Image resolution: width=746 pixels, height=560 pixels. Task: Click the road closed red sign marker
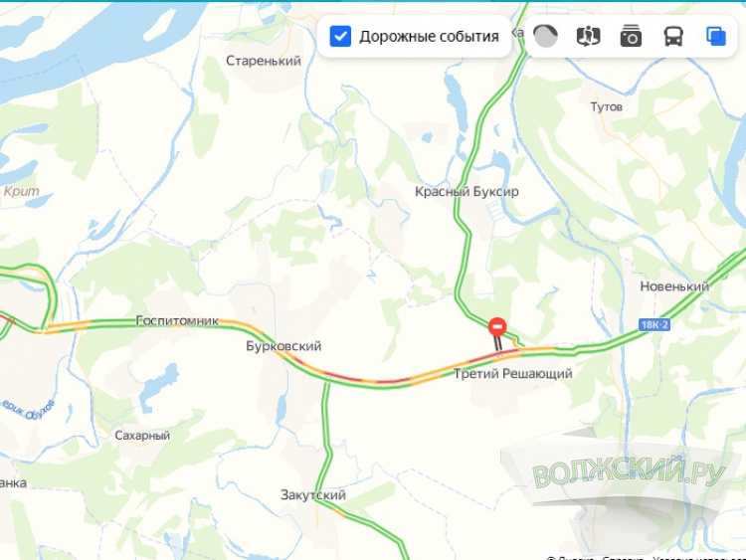point(497,327)
